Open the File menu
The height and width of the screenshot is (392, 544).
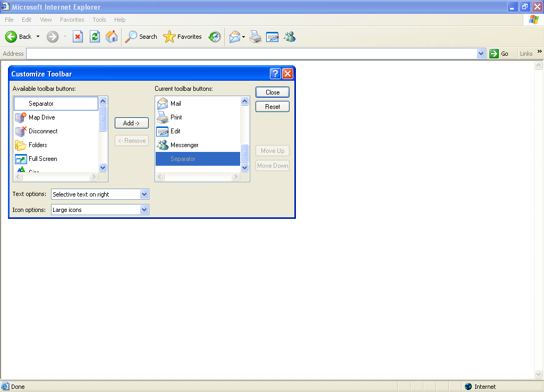pos(9,20)
